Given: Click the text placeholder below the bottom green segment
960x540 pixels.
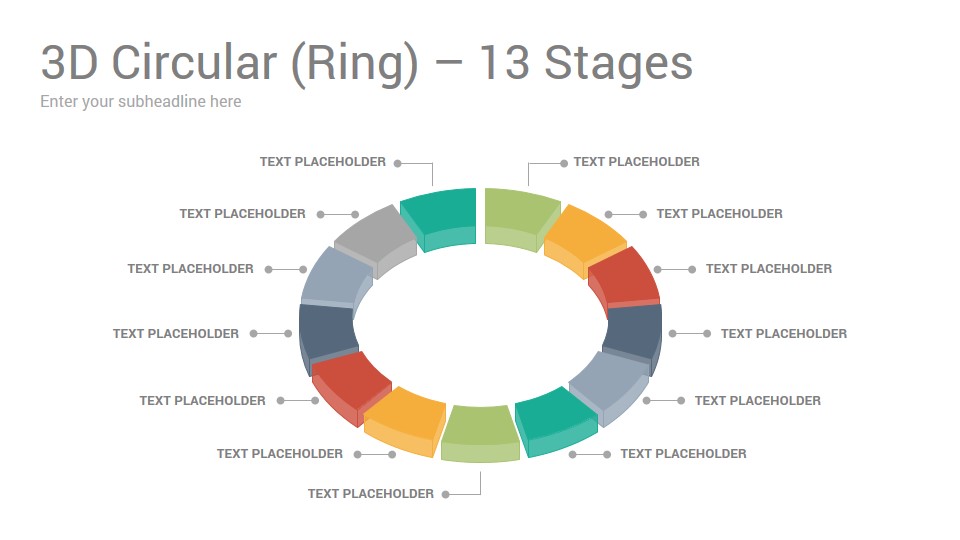Looking at the screenshot, I should (370, 494).
